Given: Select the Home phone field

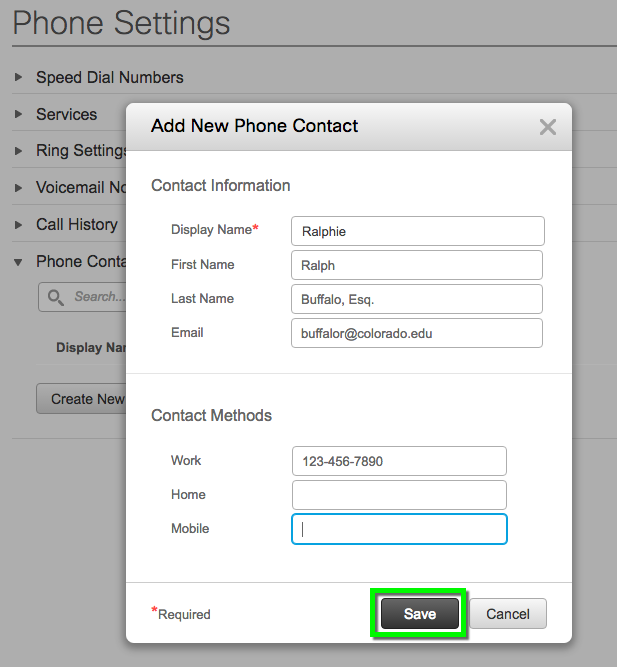Looking at the screenshot, I should (399, 495).
